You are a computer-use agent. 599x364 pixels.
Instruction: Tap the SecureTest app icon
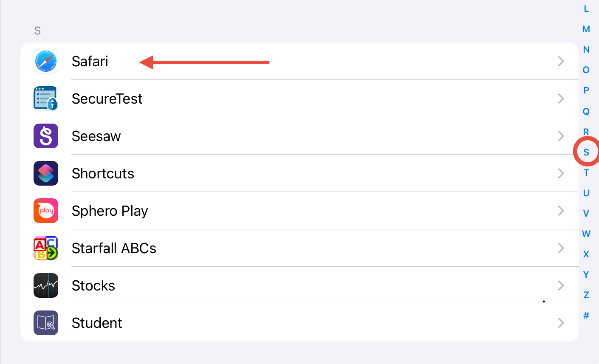[x=46, y=99]
